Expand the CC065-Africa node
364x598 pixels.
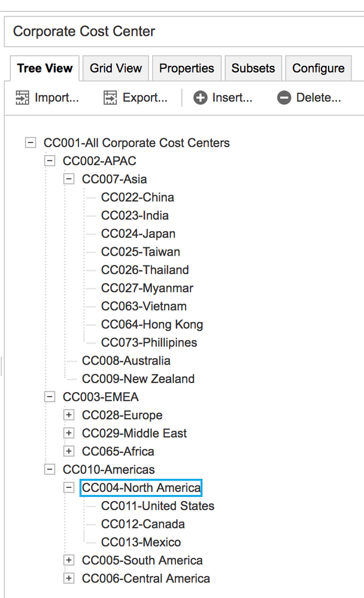pyautogui.click(x=69, y=451)
